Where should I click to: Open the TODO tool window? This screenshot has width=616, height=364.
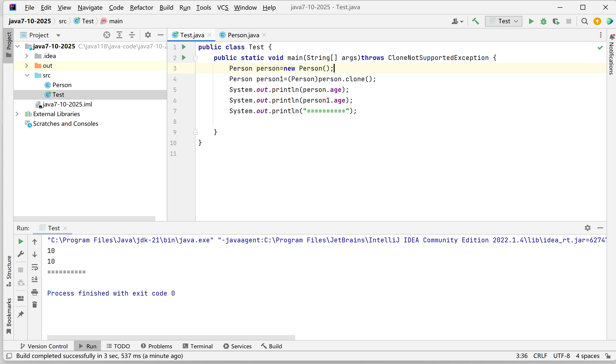pos(118,346)
